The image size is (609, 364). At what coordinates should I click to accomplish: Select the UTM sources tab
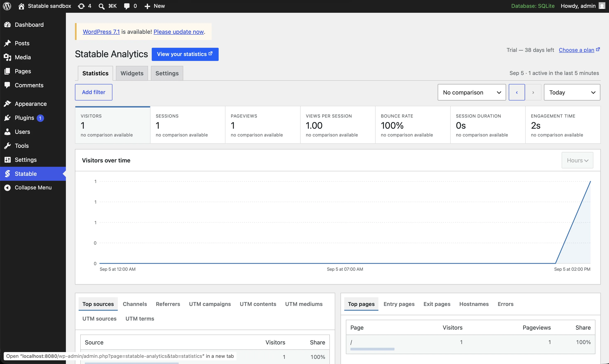point(99,319)
